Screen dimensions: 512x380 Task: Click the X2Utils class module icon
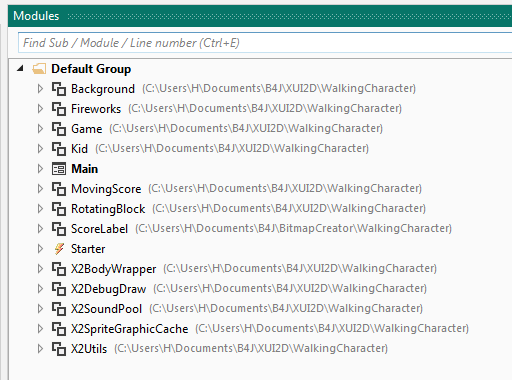tap(59, 349)
